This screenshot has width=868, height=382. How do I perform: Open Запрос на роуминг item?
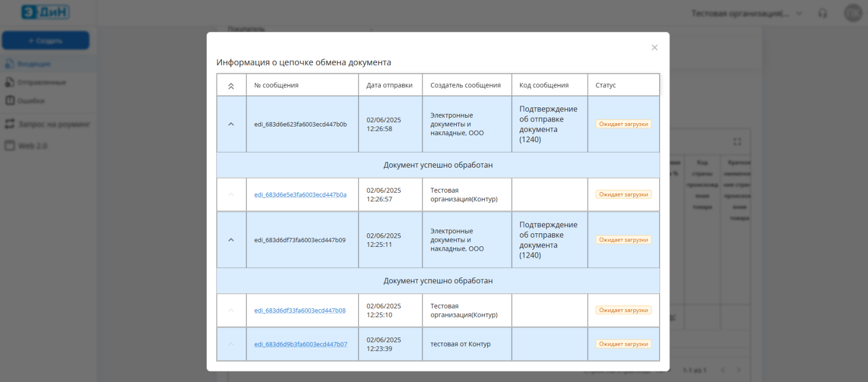[54, 124]
